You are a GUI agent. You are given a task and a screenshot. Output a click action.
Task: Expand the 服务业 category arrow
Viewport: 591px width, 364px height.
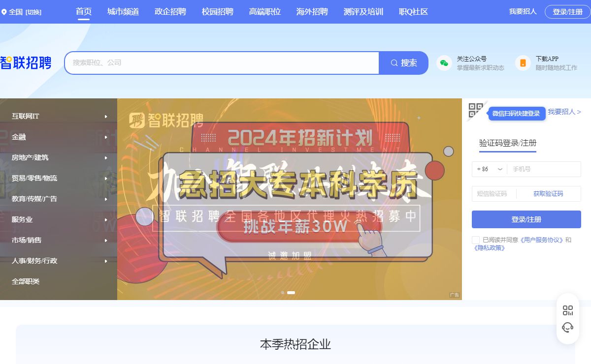(x=106, y=220)
